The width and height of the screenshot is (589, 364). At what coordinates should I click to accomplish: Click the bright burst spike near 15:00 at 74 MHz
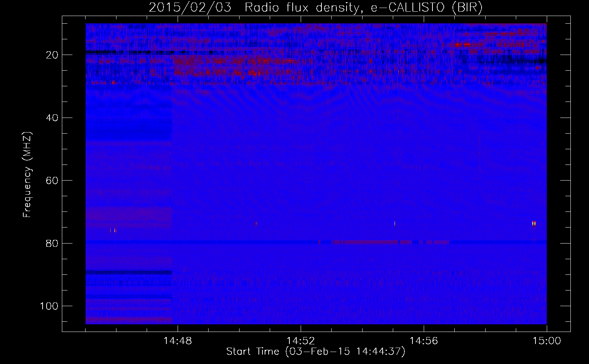point(534,223)
